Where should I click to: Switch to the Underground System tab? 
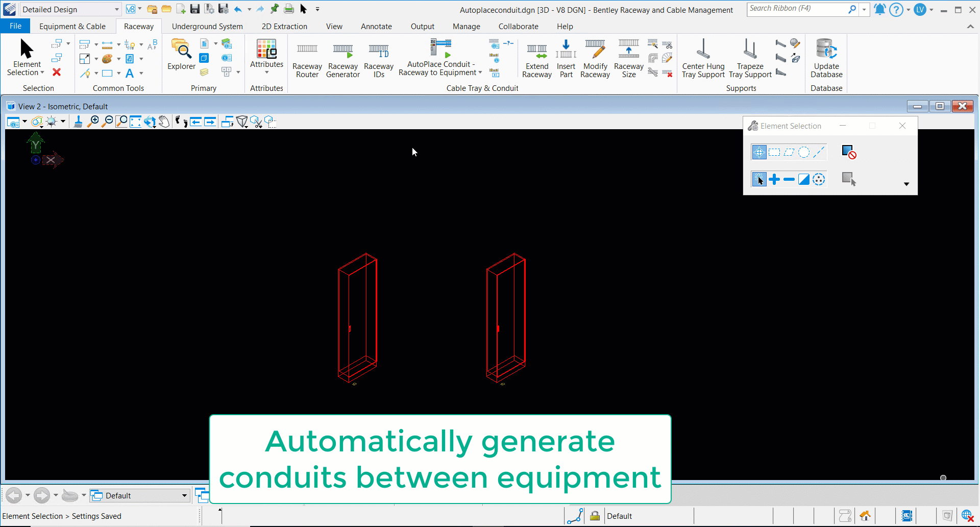click(207, 27)
